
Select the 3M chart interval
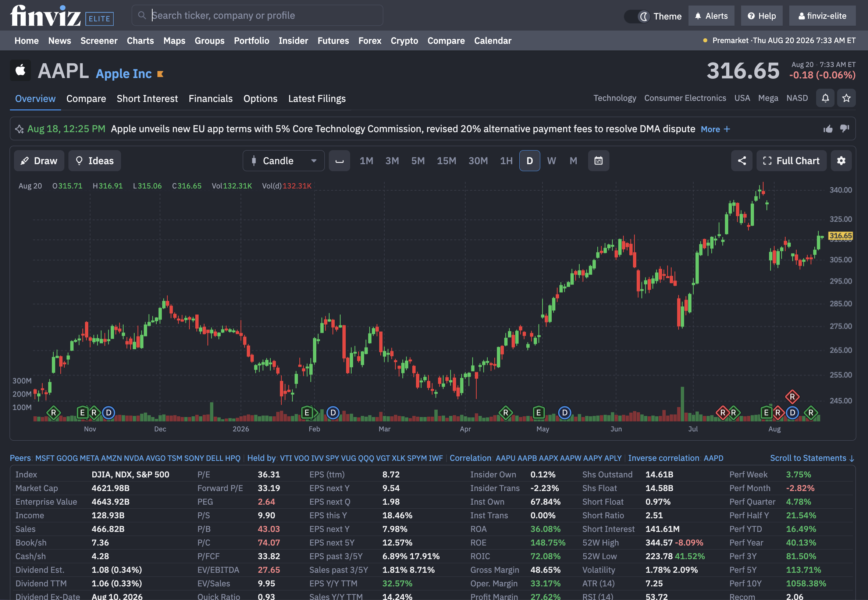pos(392,161)
